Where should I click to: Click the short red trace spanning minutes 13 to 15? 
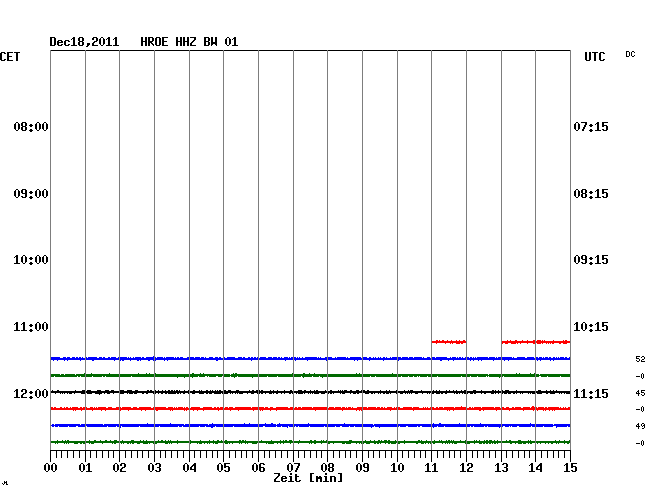tap(536, 342)
